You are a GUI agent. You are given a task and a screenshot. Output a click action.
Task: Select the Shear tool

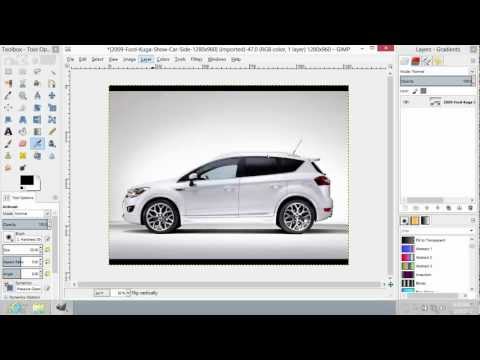click(x=8, y=120)
